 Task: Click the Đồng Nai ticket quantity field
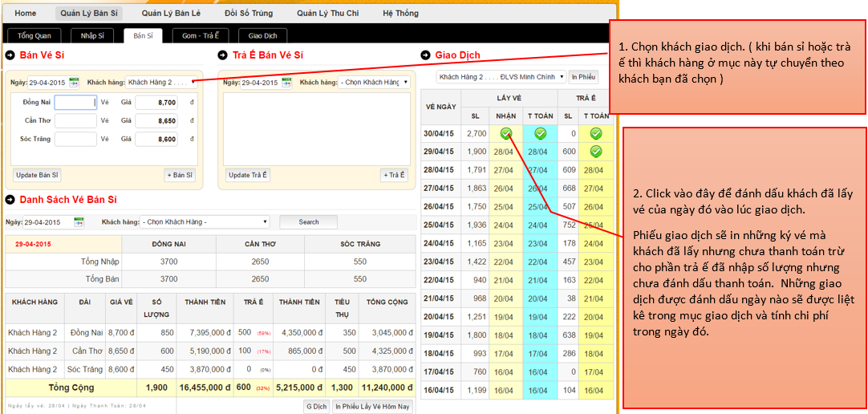[75, 103]
